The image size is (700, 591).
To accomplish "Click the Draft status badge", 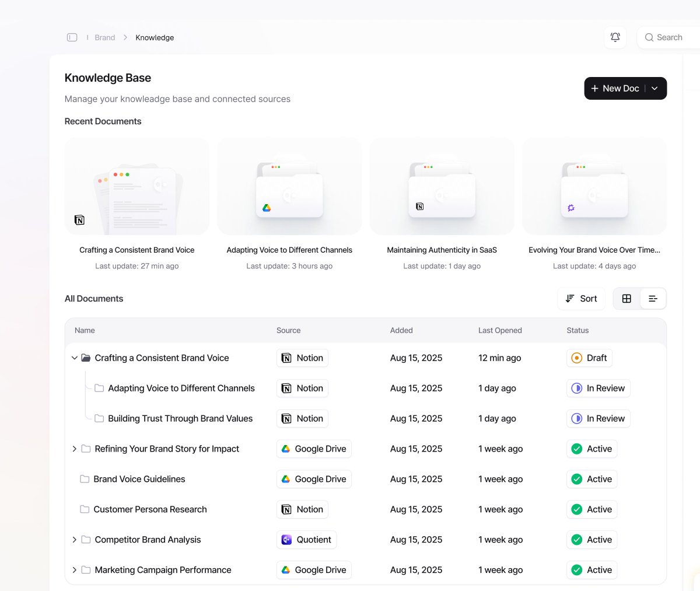I will pyautogui.click(x=589, y=358).
